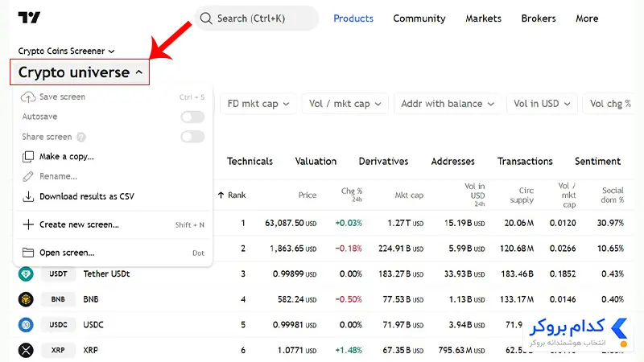644x362 pixels.
Task: Toggle the Autosave switch
Action: (192, 117)
